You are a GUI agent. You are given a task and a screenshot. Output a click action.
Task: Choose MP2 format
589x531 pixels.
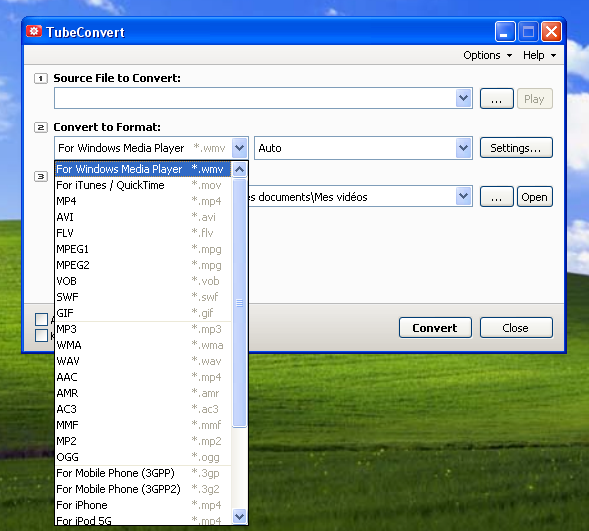143,441
